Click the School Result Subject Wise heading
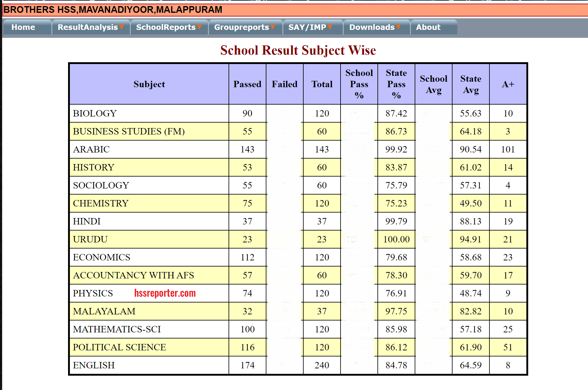This screenshot has width=588, height=390. [298, 50]
